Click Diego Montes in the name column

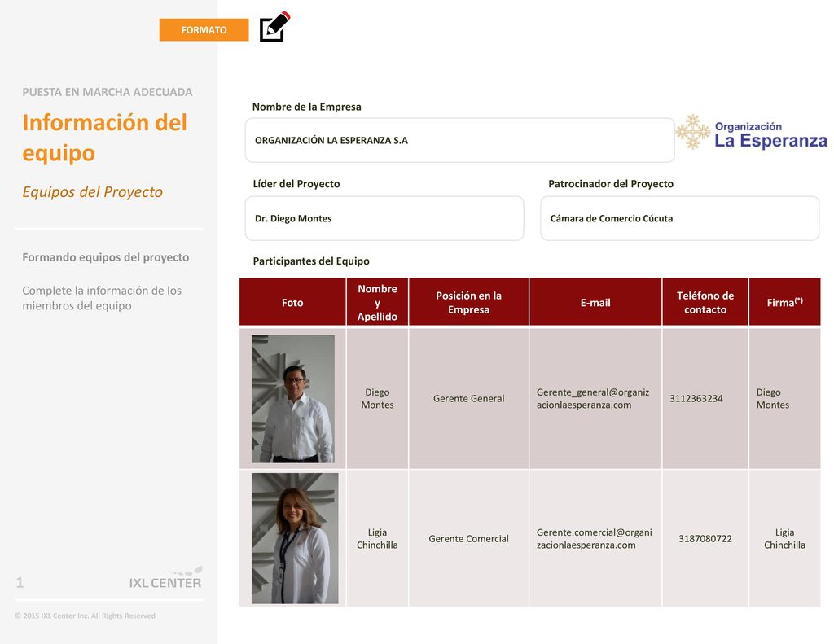377,398
